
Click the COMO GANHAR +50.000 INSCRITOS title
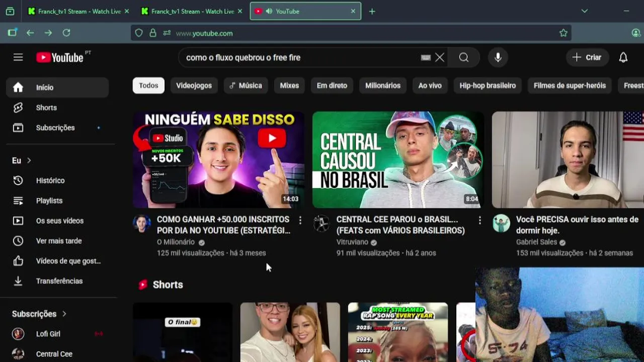click(223, 225)
